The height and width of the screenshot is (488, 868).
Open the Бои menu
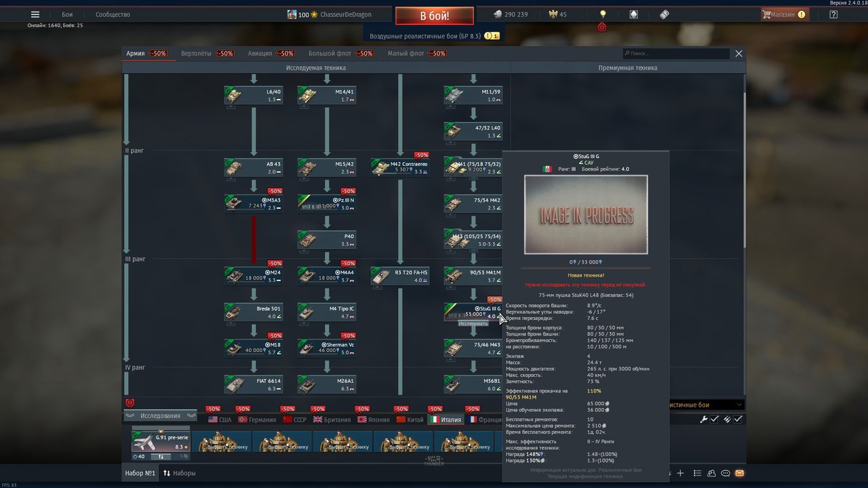(x=67, y=14)
